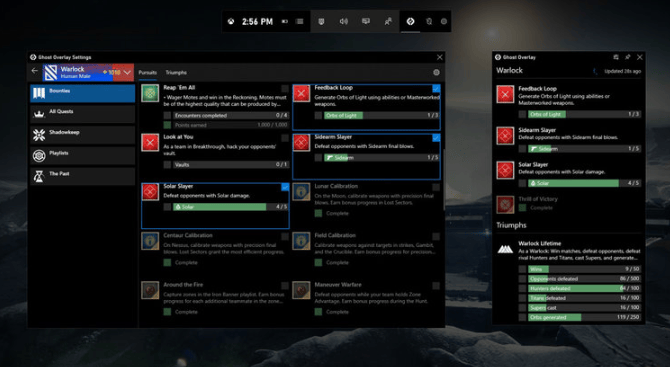Select Playlists in the sidebar

point(82,156)
